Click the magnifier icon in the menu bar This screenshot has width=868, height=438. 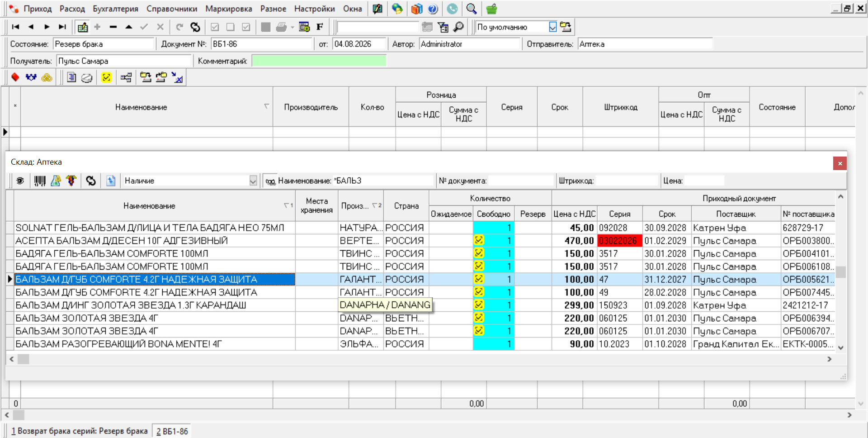[x=472, y=9]
